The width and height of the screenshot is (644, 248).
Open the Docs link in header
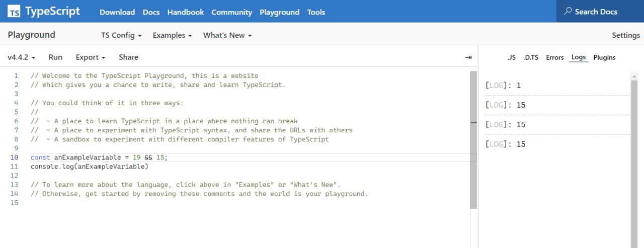[x=151, y=12]
